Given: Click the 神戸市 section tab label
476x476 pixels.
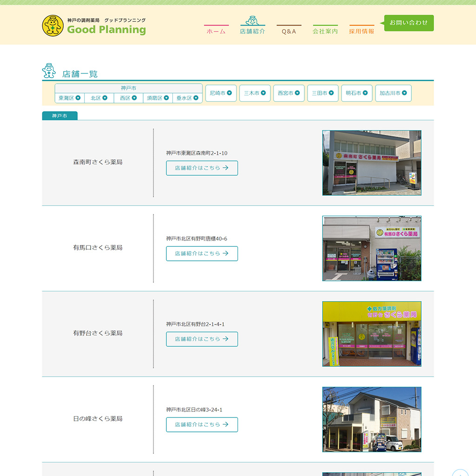Looking at the screenshot, I should pos(60,116).
